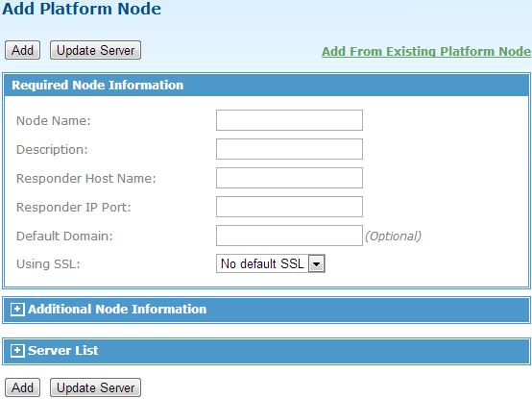The height and width of the screenshot is (399, 532).
Task: Click the Add button below Server List
Action: click(22, 387)
